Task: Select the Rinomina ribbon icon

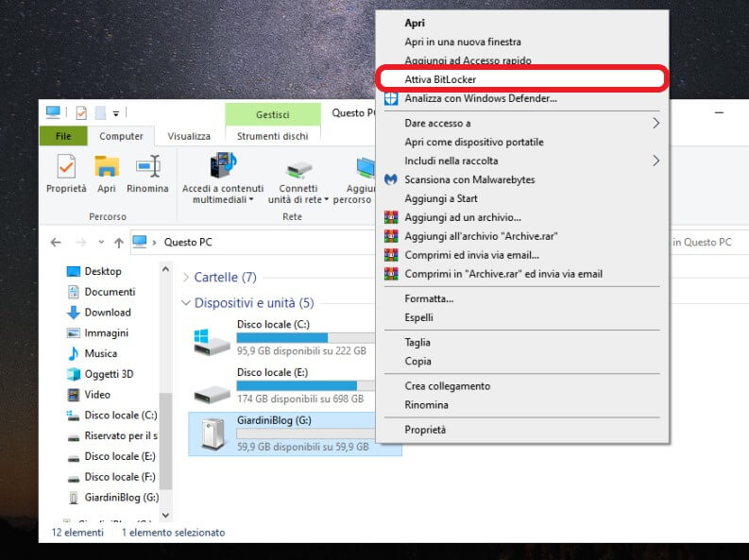Action: pos(147,174)
